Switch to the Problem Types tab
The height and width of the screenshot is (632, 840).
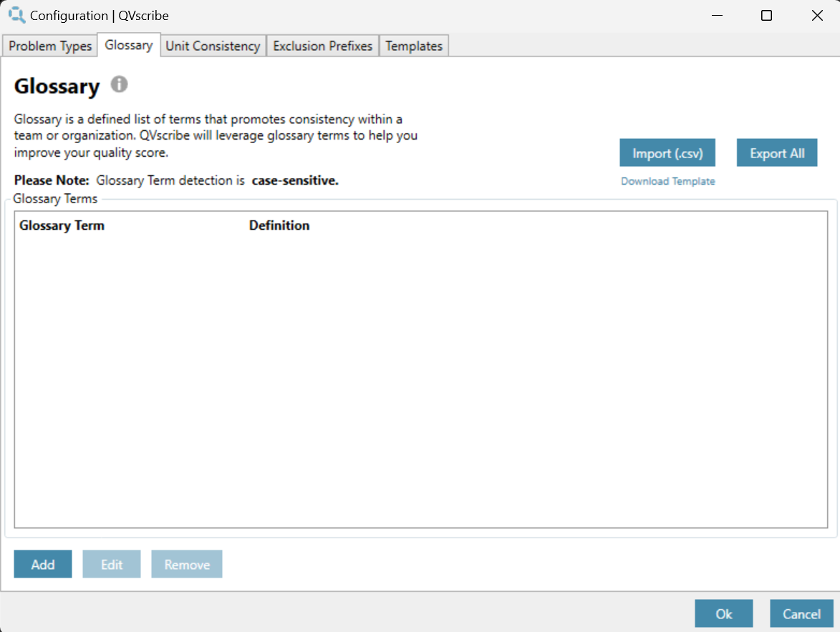point(50,46)
